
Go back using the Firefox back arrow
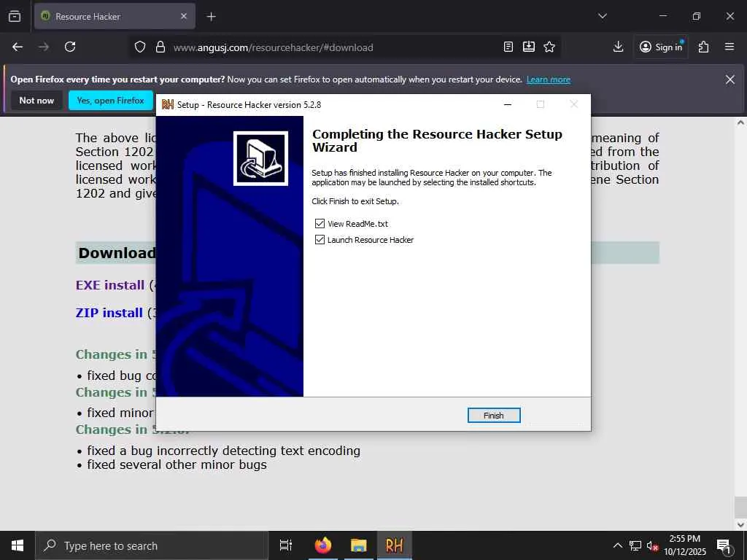(18, 47)
